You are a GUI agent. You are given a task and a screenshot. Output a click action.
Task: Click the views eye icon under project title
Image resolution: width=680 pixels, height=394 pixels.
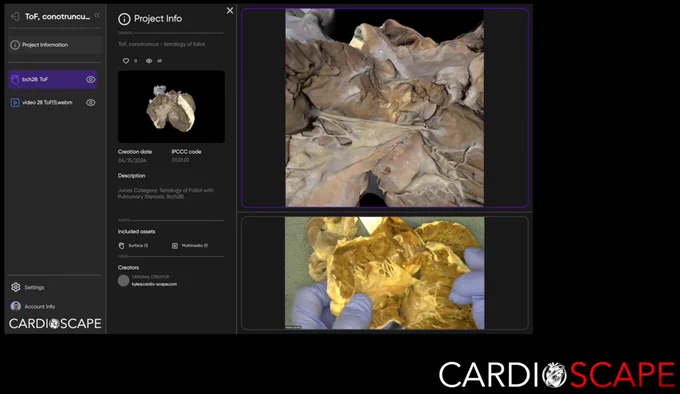(149, 61)
